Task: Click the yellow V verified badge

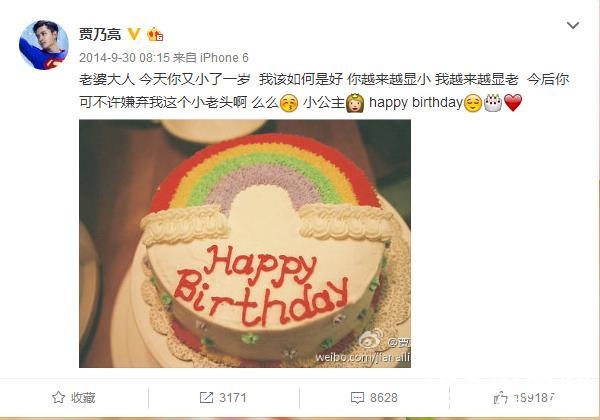Action: 134,34
